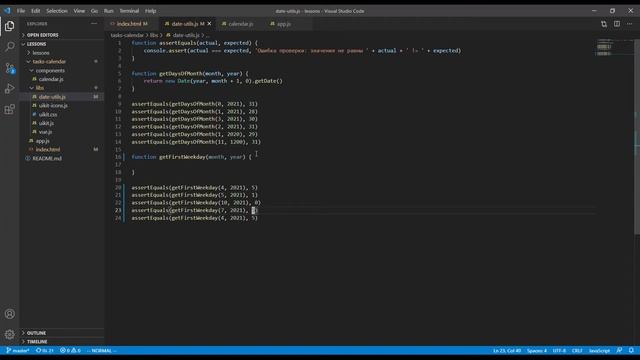Open the Edit menu
This screenshot has width=640, height=360.
tap(36, 11)
